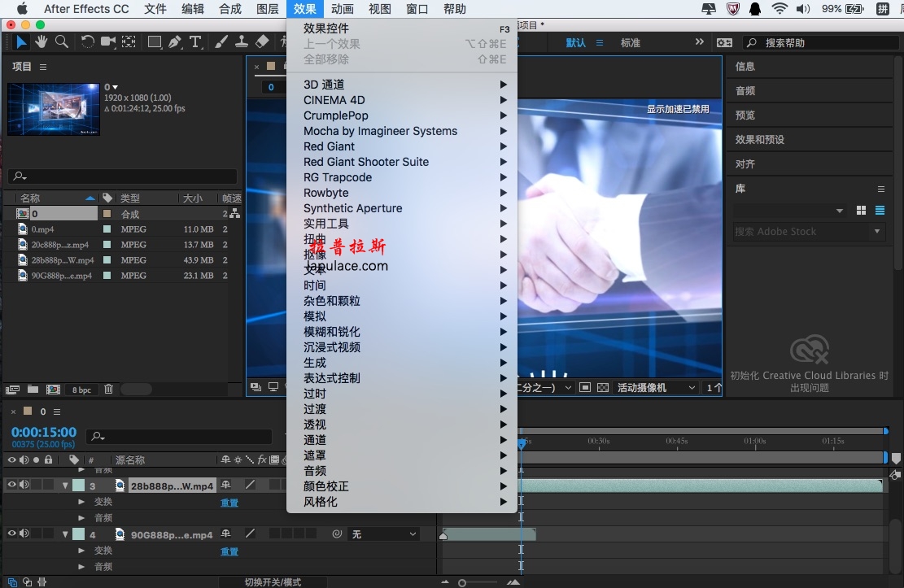Select the Rectangle shape tool

click(x=155, y=41)
